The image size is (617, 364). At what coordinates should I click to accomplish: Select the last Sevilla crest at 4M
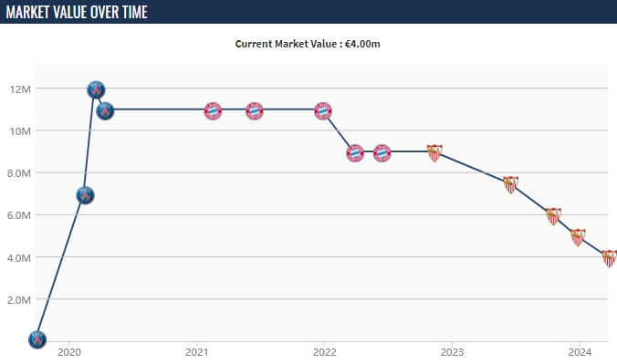pyautogui.click(x=610, y=258)
